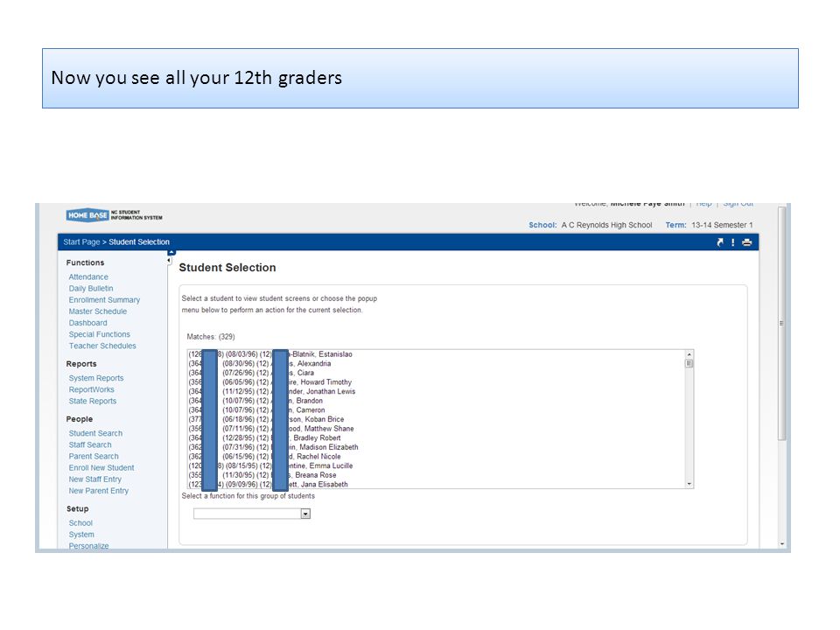
Task: Click the student list scroll-up arrow
Action: (x=689, y=354)
